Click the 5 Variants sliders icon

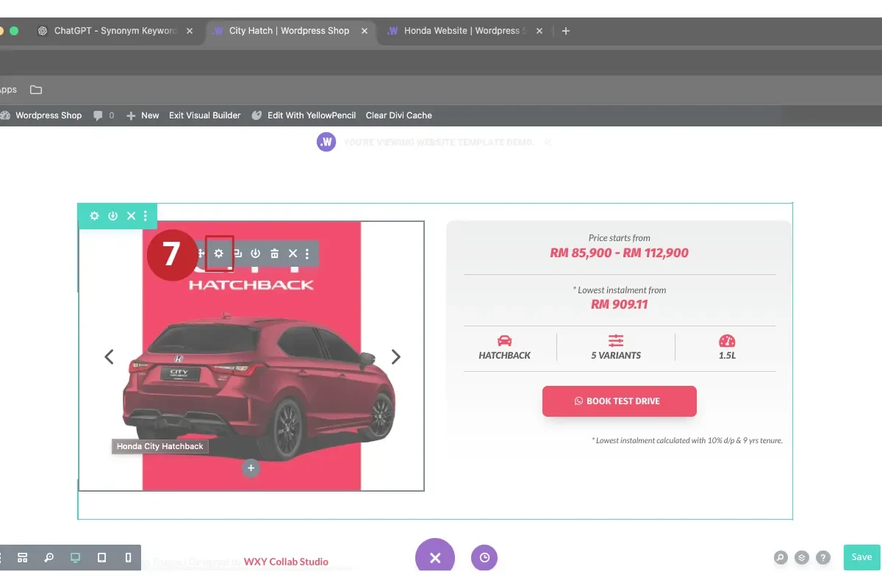615,340
